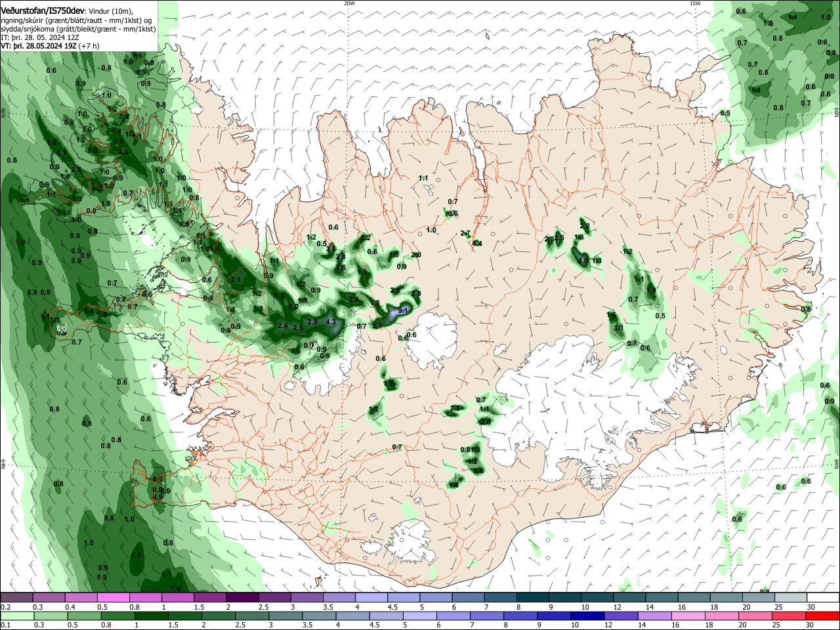
Task: Click the 'rigning/skúrir' legend description line
Action: click(75, 20)
